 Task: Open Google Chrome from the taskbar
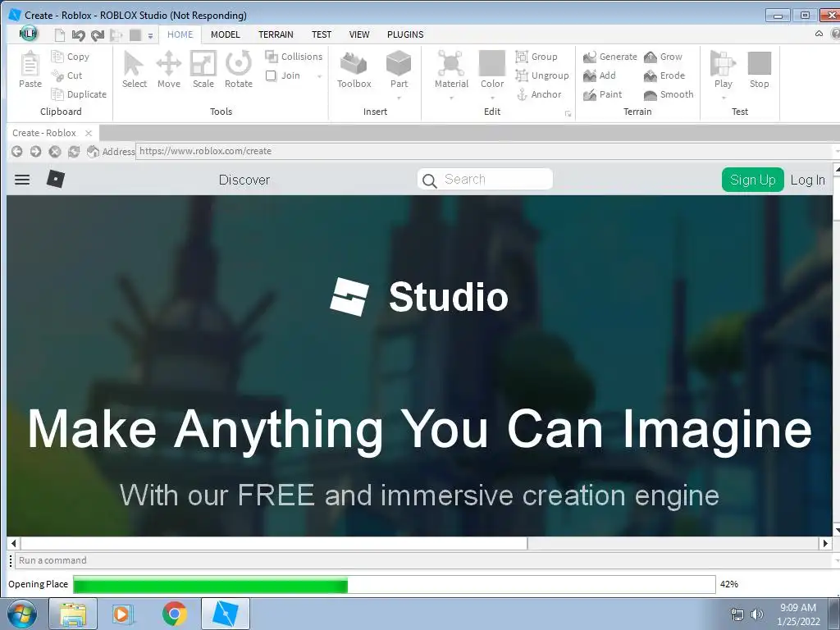click(x=175, y=614)
